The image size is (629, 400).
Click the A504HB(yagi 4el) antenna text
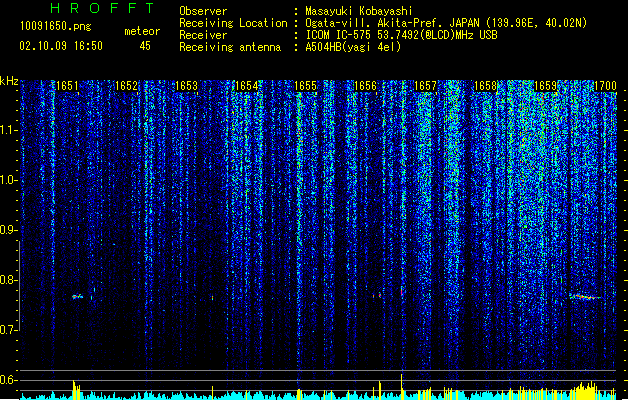click(x=353, y=47)
